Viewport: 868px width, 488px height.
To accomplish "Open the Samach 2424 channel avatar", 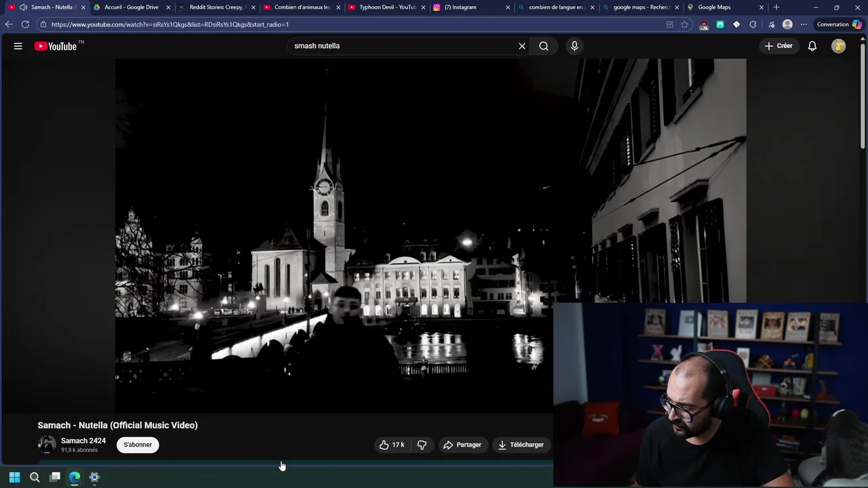I will (47, 445).
